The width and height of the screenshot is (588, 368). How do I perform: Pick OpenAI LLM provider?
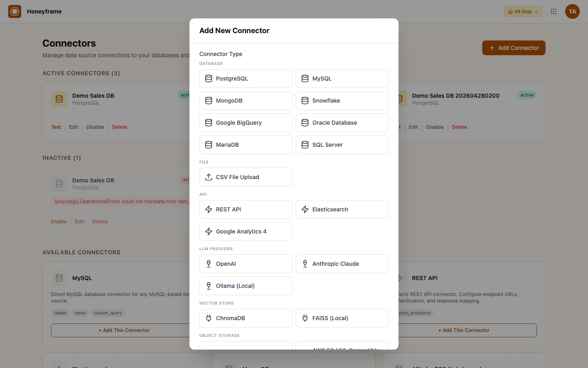point(246,264)
